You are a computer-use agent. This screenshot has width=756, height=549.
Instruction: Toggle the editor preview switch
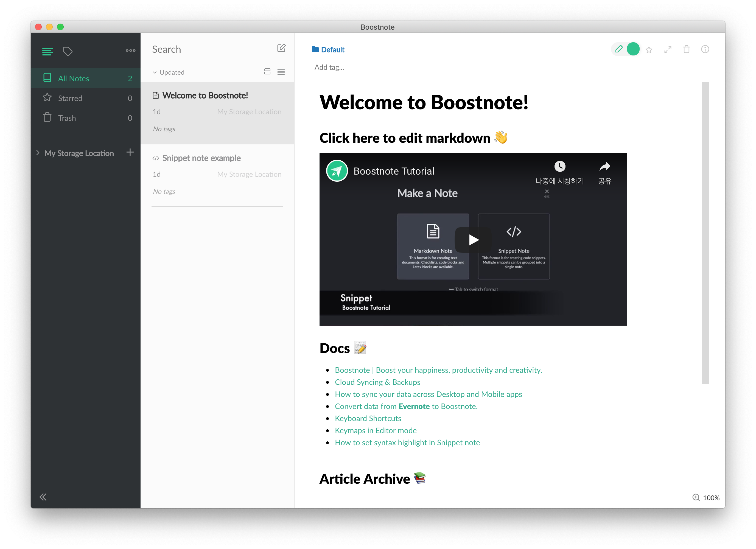[633, 49]
